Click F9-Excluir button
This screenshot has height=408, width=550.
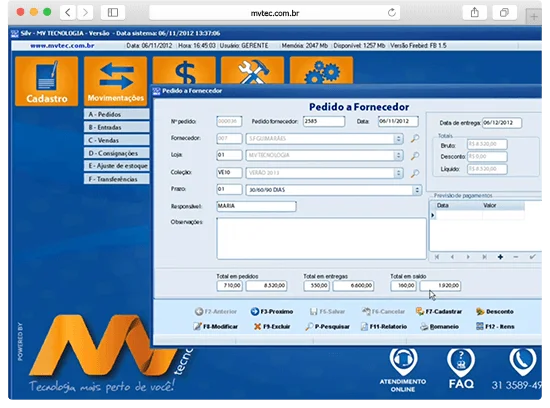[x=272, y=327]
